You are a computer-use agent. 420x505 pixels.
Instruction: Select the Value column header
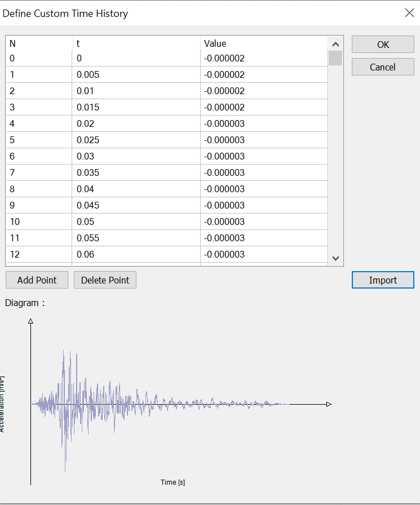point(264,43)
